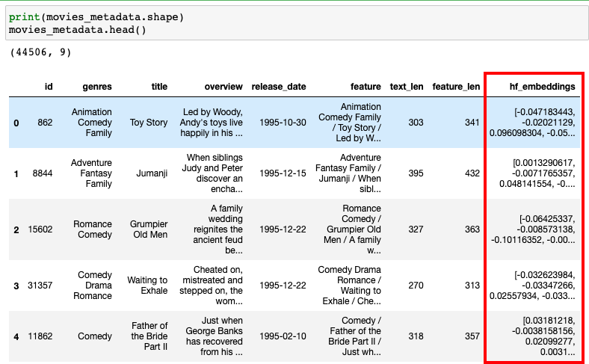This screenshot has width=589, height=364.
Task: Click feature cell 'Adventure Fantasy Family / Jumanji'
Action: [x=348, y=173]
